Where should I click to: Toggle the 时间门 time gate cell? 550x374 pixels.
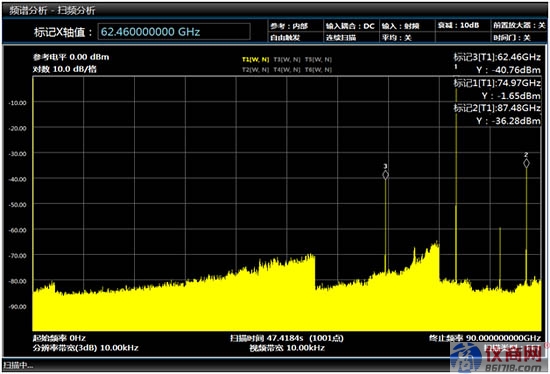[519, 38]
